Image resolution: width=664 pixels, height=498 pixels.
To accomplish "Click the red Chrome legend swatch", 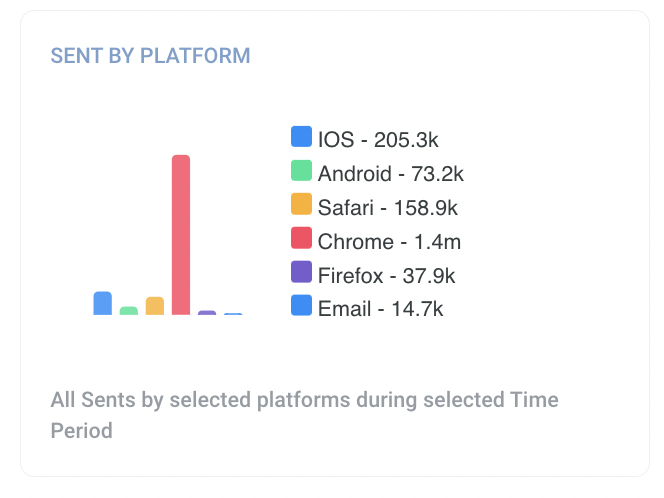I will pyautogui.click(x=301, y=238).
